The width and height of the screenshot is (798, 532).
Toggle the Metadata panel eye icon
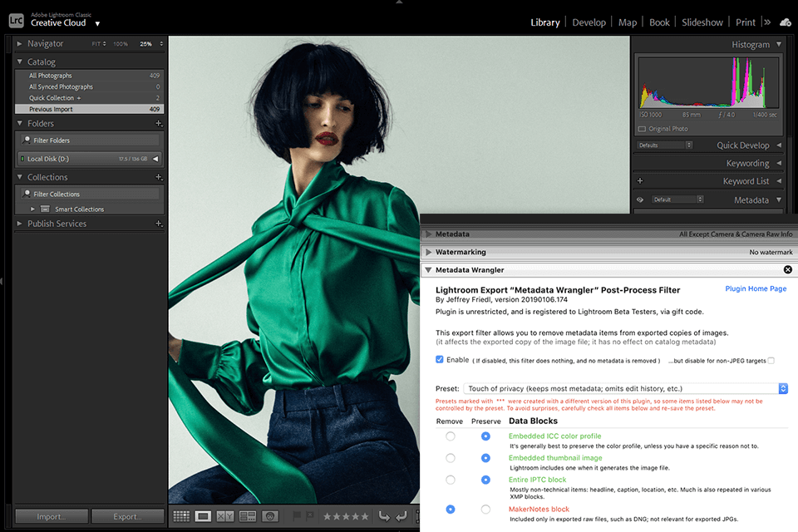tap(640, 199)
